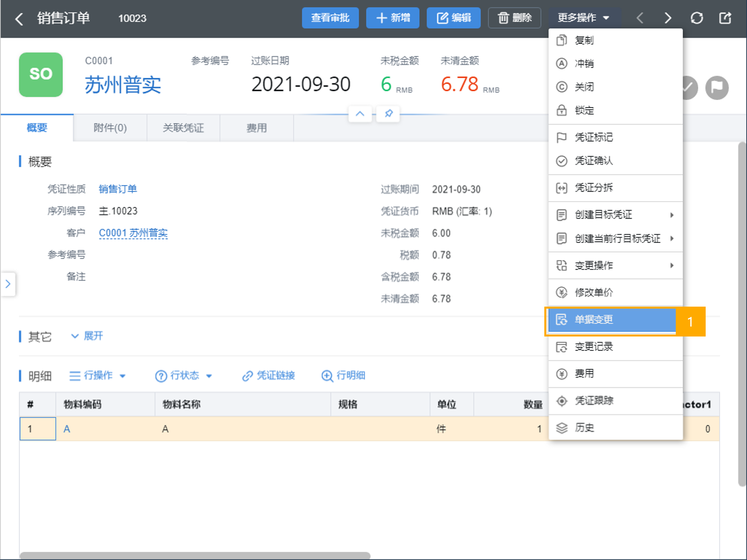The width and height of the screenshot is (747, 560).
Task: Select 凭证分拆 in the menu
Action: (x=616, y=188)
